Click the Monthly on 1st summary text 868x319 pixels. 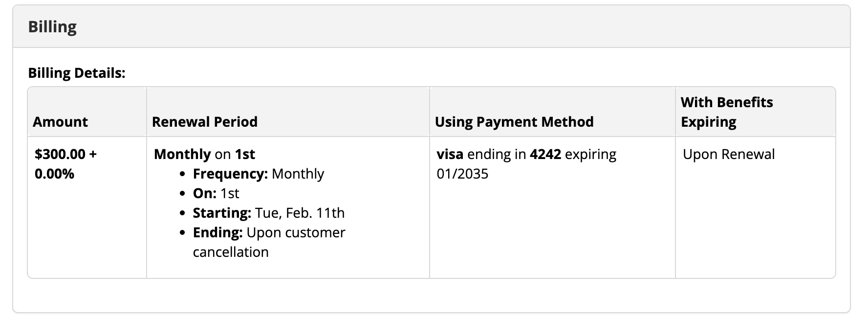[x=204, y=154]
